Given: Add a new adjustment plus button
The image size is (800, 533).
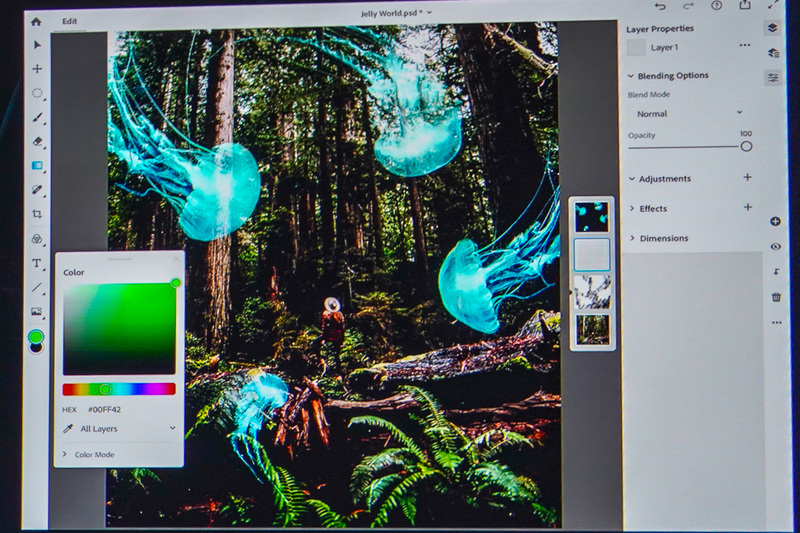Looking at the screenshot, I should 747,177.
